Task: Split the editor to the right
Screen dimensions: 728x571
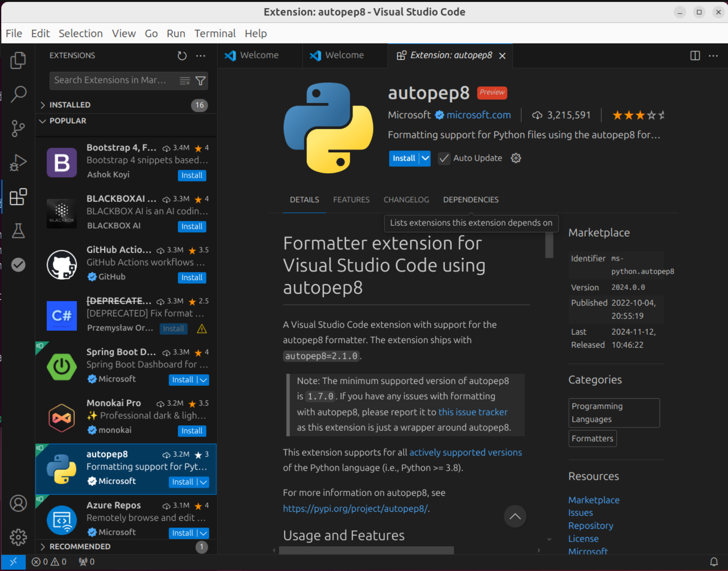Action: (x=695, y=56)
